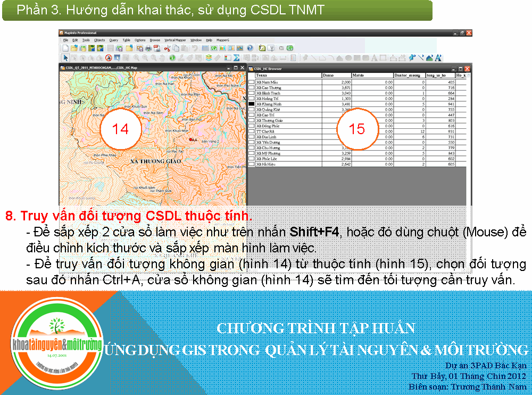The width and height of the screenshot is (532, 395).
Task: Open the Options menu
Action: [140, 40]
